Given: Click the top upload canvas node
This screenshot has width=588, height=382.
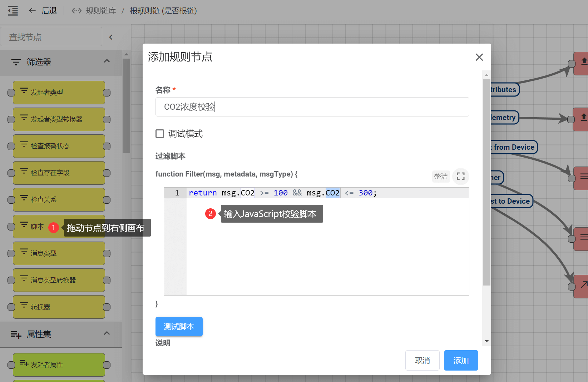Looking at the screenshot, I should click(x=581, y=63).
